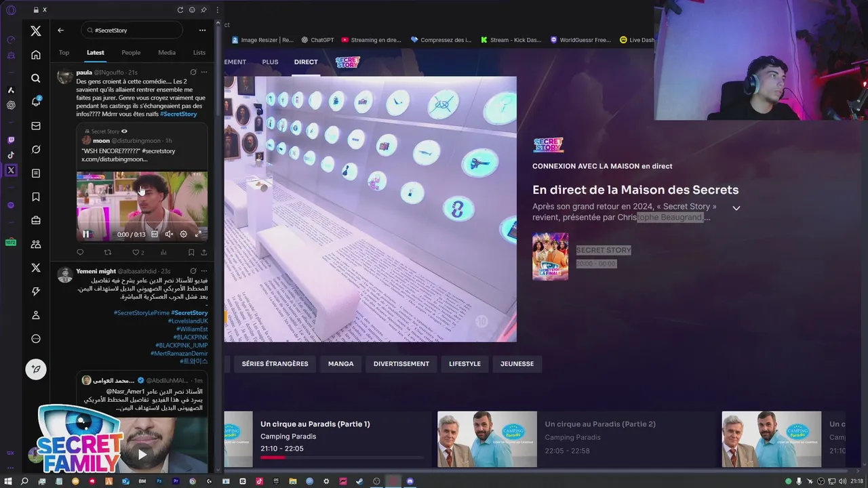
Task: Click the round compose post button
Action: click(x=36, y=369)
